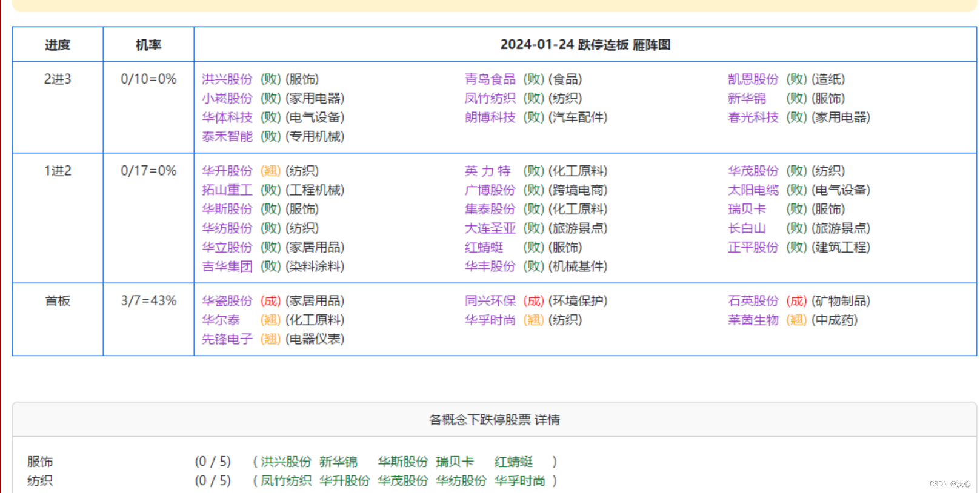Open 华立股份 stock link
The width and height of the screenshot is (980, 493).
click(227, 247)
